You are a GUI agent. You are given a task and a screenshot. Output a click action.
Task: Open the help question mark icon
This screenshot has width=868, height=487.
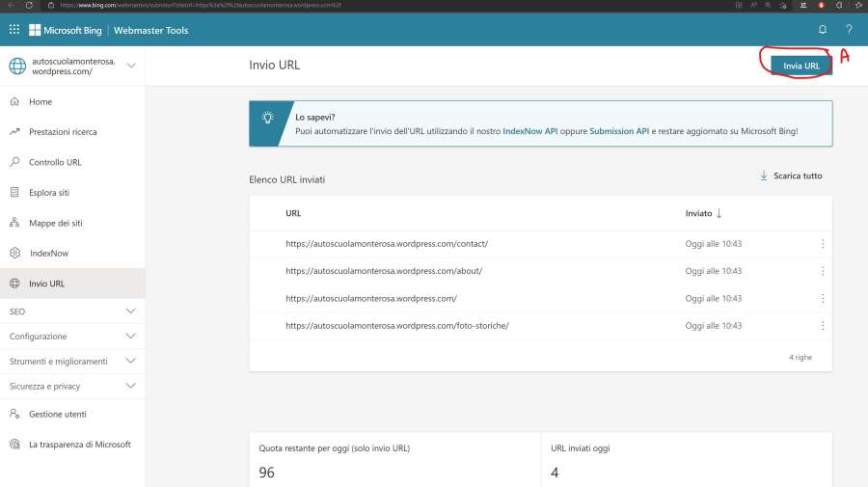click(x=849, y=30)
